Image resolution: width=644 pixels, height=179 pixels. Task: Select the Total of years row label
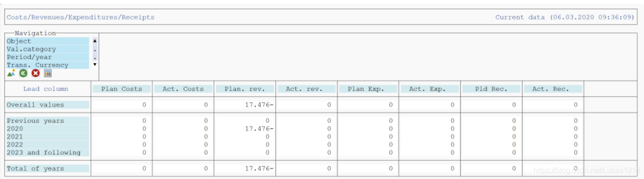(47, 168)
